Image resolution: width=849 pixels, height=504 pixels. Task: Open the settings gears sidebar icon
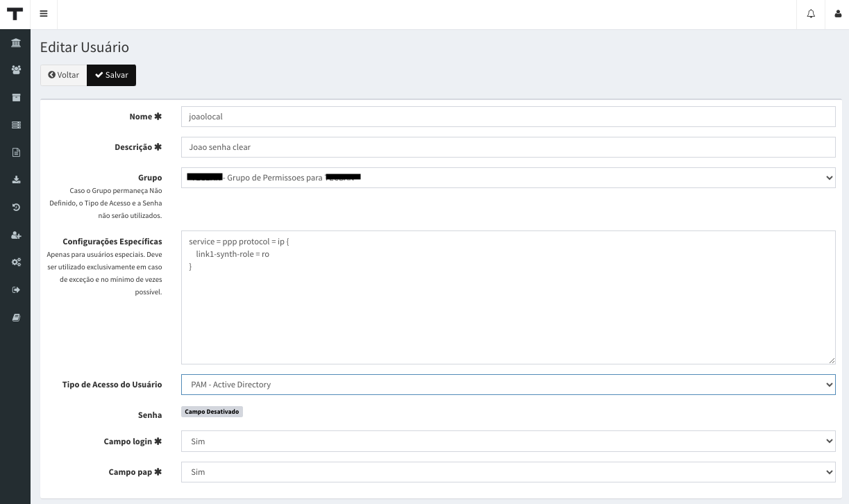(16, 262)
